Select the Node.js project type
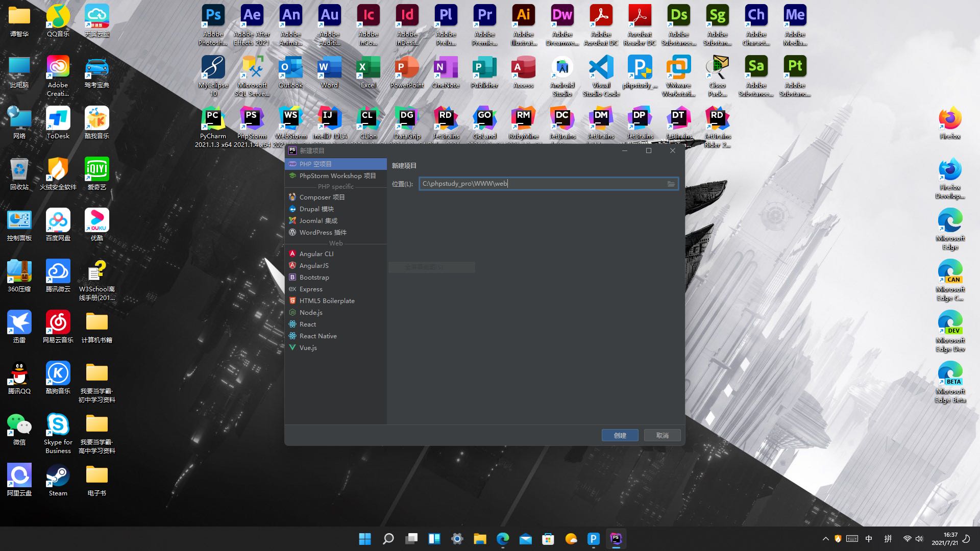Viewport: 980px width, 551px height. click(x=310, y=312)
